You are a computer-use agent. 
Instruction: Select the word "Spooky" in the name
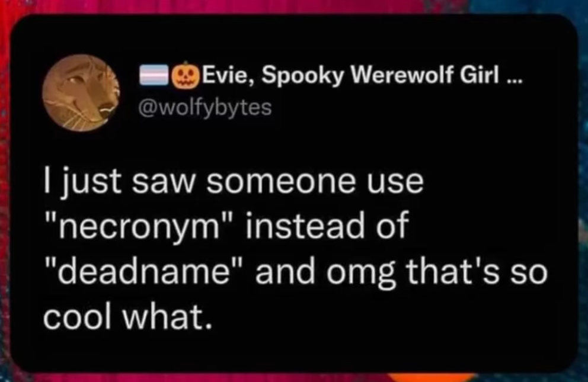(x=302, y=77)
